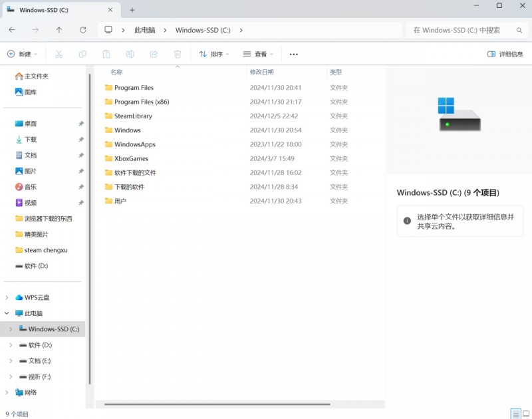Click 此电脑 in the address breadcrumb
532x419 pixels.
pos(145,30)
